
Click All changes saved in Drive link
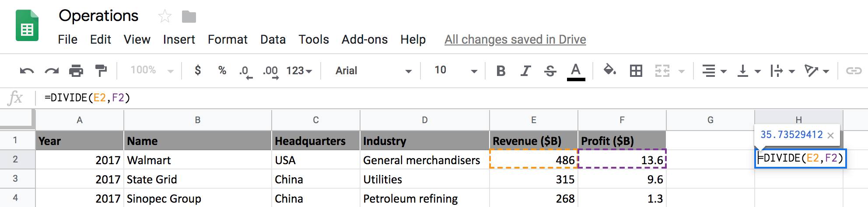coord(515,39)
